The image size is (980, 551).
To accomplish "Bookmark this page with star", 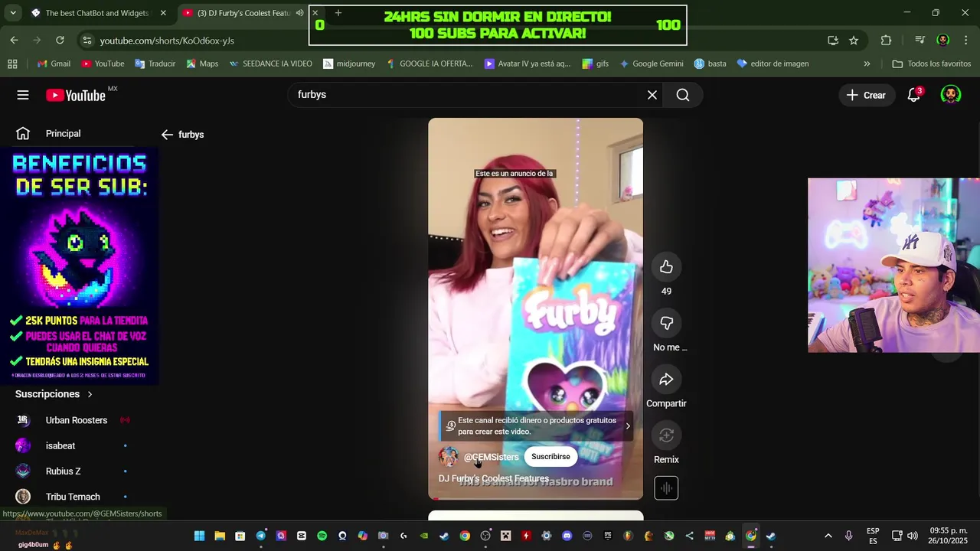I will click(x=854, y=41).
